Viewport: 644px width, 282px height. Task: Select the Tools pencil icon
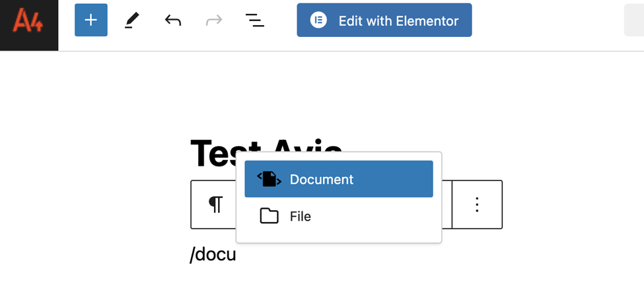tap(132, 20)
